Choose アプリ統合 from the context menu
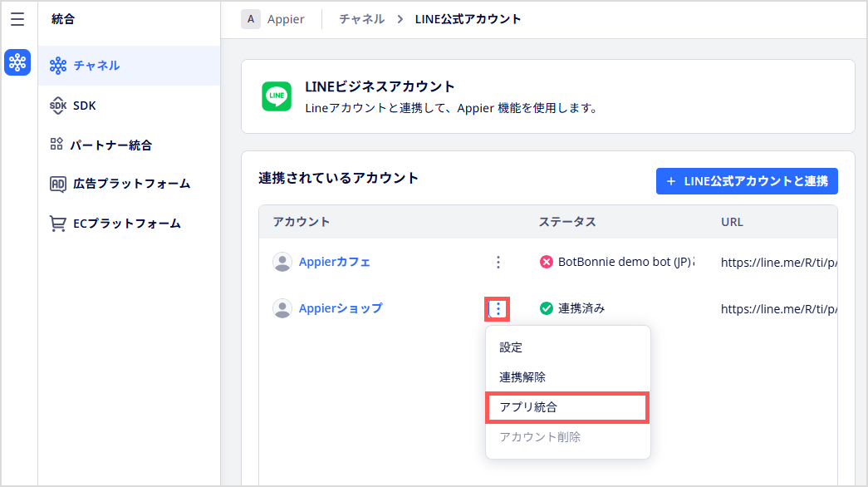 pyautogui.click(x=567, y=407)
